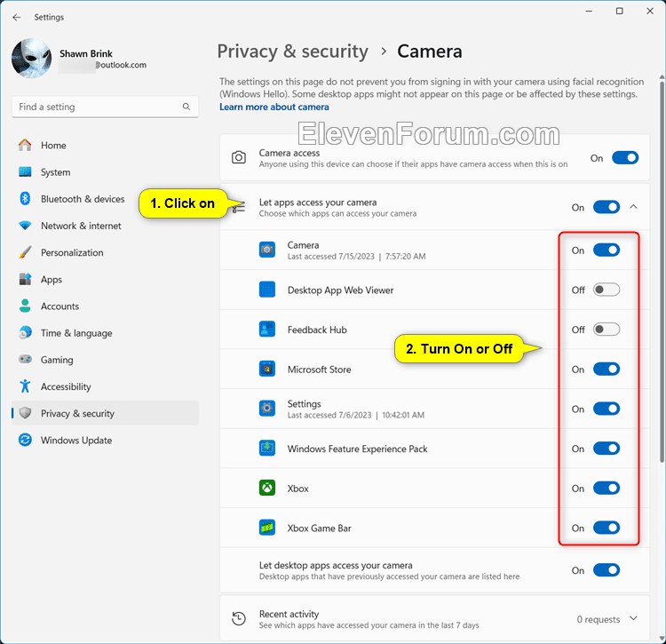Select Network & internet
Screen dimensions: 666x644
pyautogui.click(x=105, y=226)
